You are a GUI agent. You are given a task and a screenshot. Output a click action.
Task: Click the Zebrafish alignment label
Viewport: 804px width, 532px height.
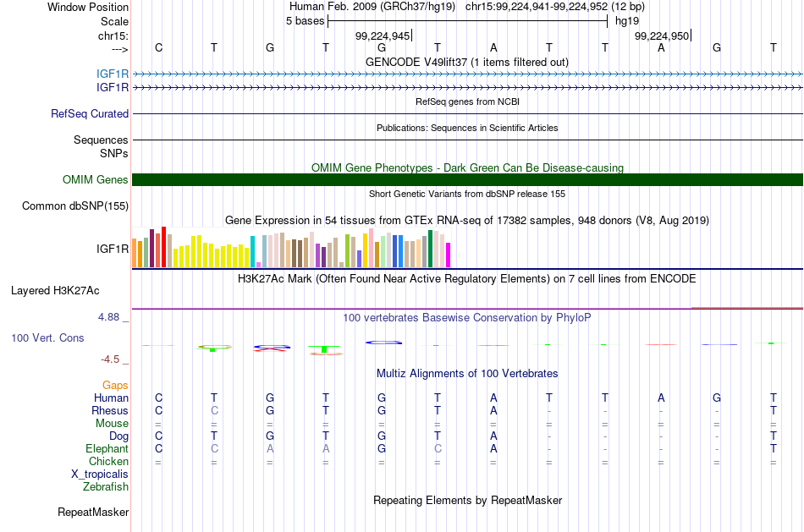[106, 486]
